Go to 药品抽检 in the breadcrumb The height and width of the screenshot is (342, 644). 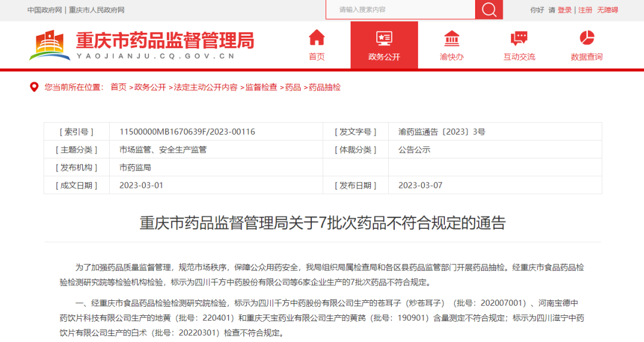point(324,87)
